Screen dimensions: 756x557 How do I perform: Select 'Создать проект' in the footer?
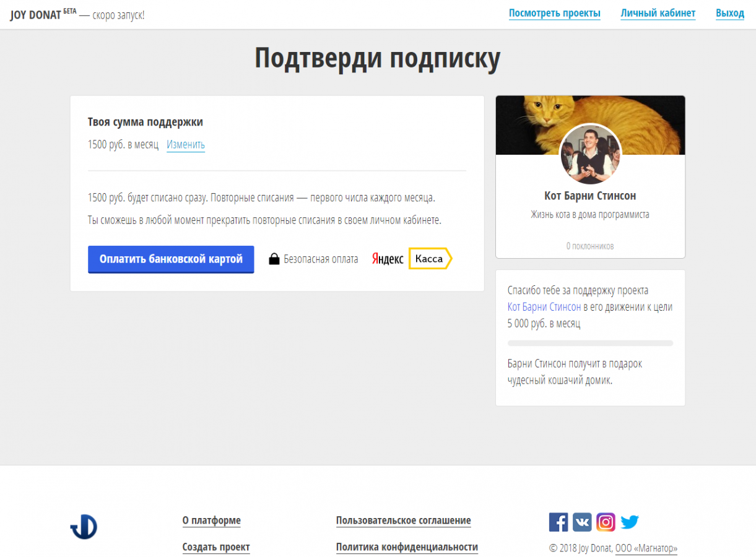tap(216, 547)
